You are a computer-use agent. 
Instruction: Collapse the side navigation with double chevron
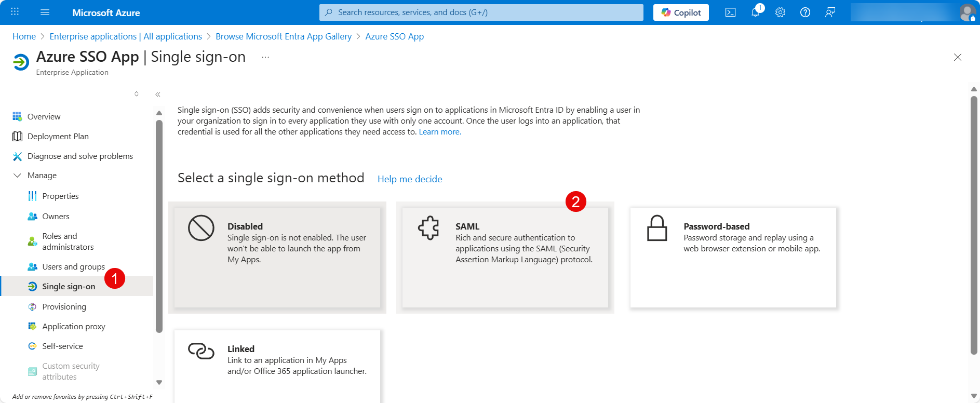(x=158, y=94)
